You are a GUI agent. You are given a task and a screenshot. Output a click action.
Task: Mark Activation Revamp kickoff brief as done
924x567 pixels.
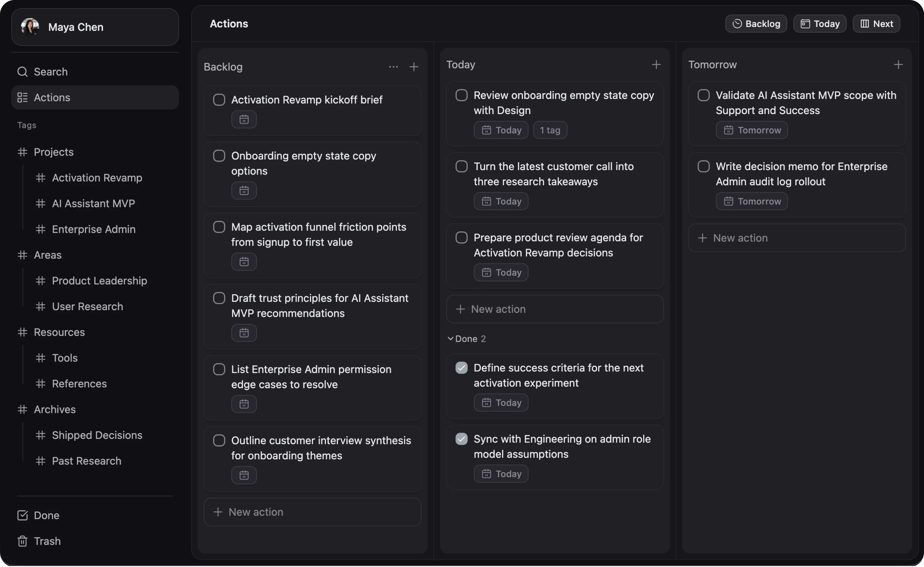[x=219, y=100]
